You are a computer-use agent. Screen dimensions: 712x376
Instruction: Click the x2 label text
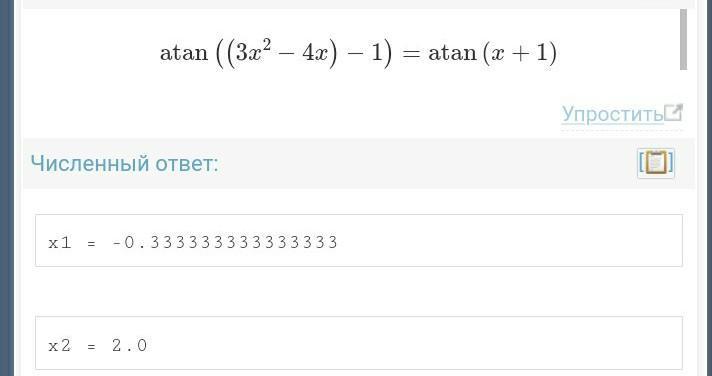(x=60, y=346)
